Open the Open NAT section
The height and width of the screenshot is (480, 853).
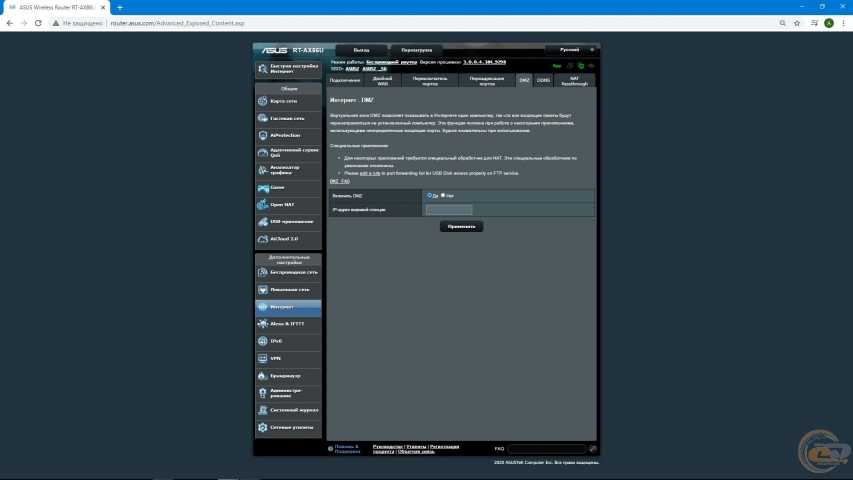coord(288,205)
